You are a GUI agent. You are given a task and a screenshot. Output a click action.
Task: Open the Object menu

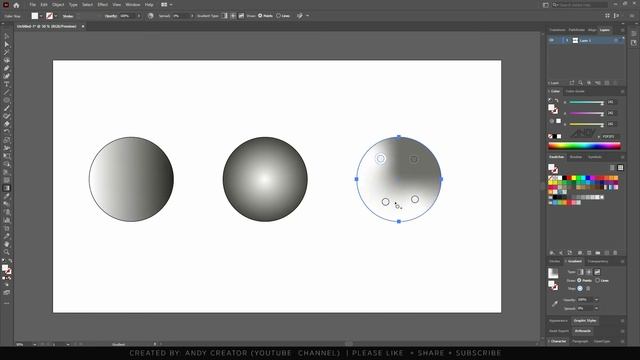tap(58, 5)
